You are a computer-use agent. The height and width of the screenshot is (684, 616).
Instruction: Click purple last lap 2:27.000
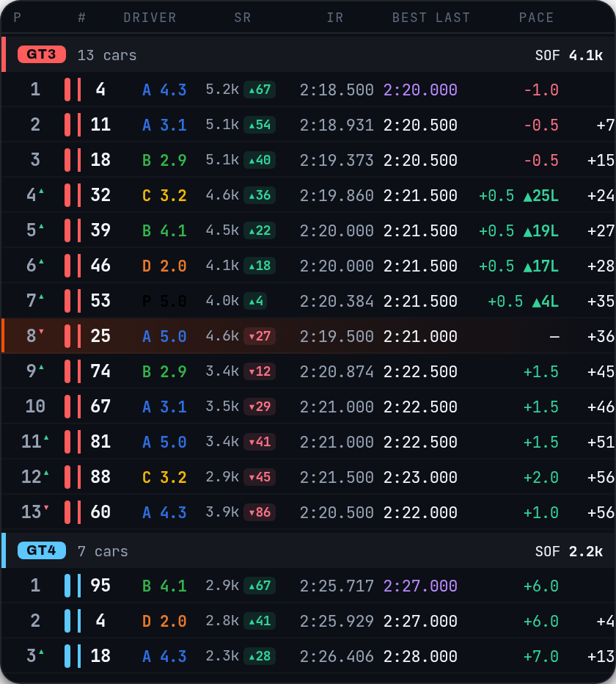(x=420, y=586)
